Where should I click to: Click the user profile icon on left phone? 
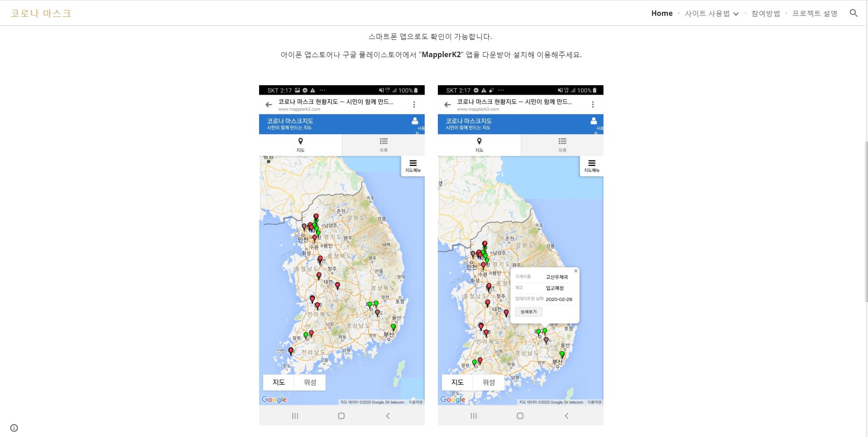(415, 121)
